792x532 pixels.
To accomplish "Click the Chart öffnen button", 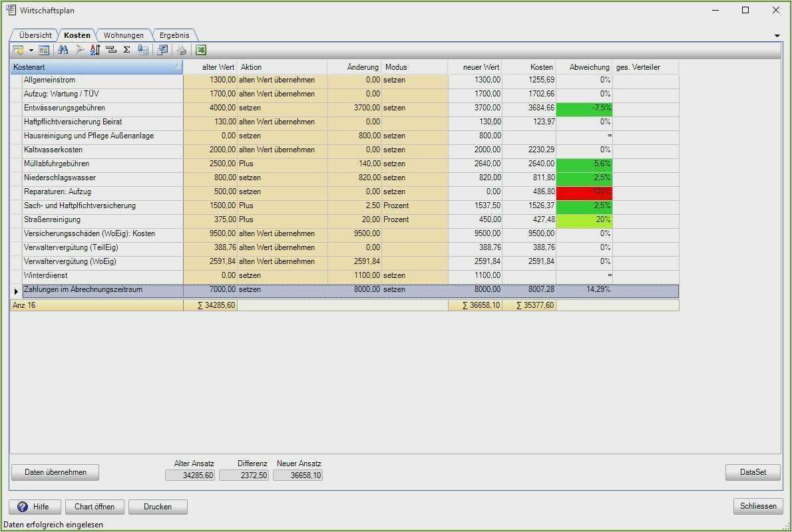I will (x=95, y=507).
